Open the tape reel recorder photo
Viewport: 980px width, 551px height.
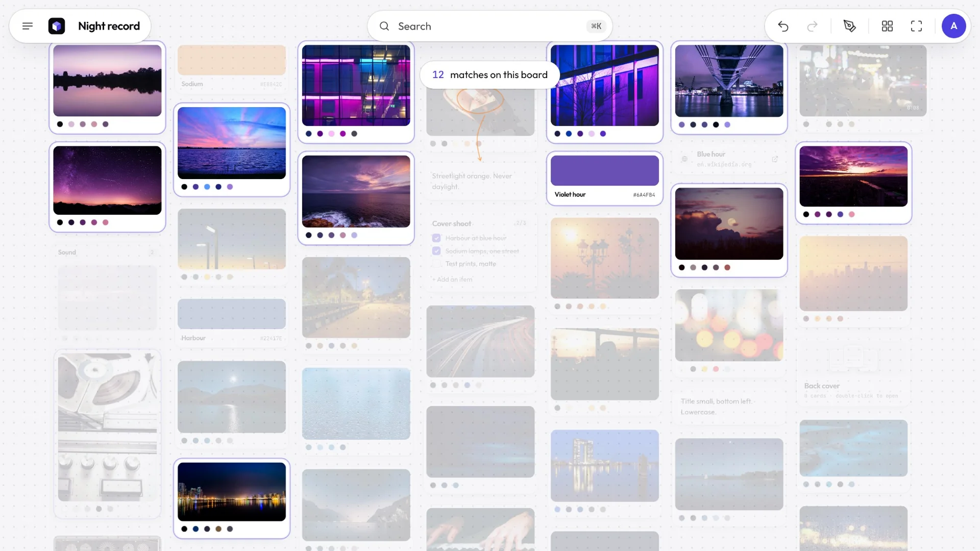coord(107,427)
